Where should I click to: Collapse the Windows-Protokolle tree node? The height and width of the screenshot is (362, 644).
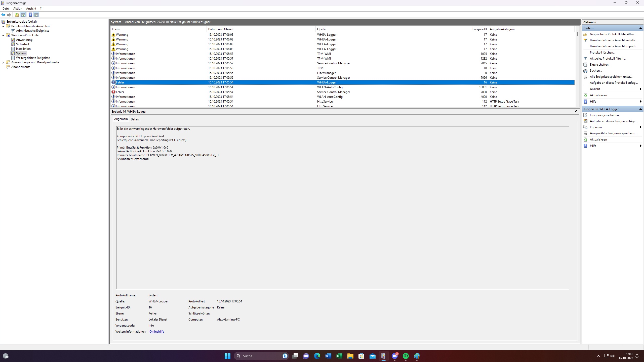[3, 35]
